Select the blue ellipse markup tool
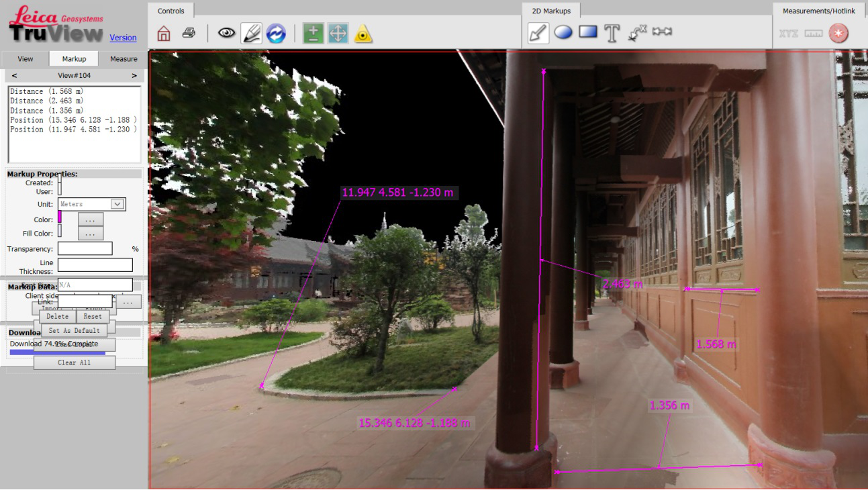 pos(563,32)
